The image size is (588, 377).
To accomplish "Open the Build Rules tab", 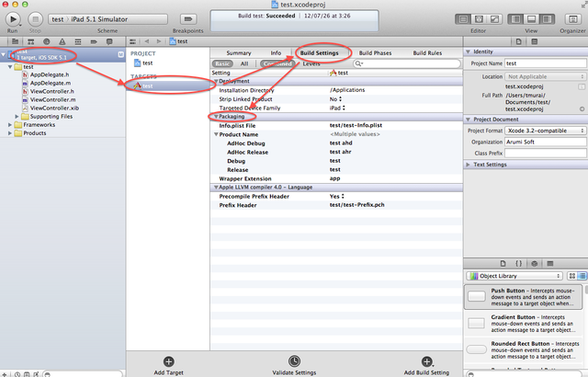I will pos(427,53).
